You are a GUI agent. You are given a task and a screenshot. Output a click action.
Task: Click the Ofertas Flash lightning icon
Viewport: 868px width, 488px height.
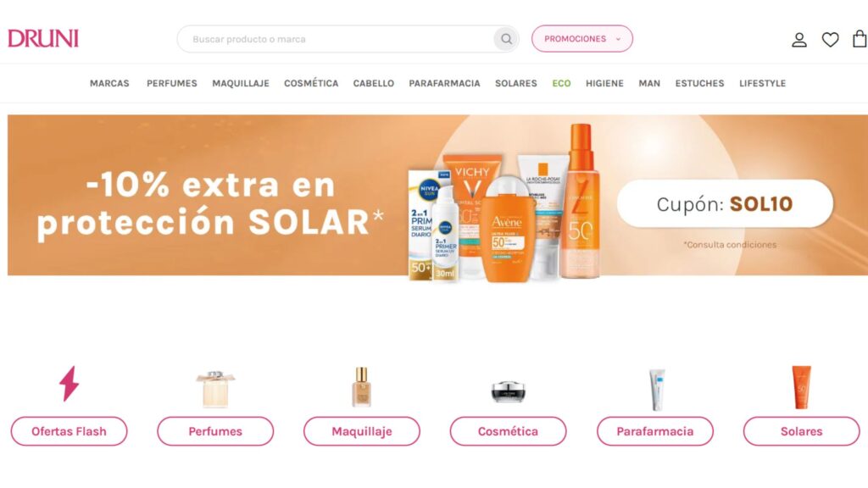(x=70, y=384)
